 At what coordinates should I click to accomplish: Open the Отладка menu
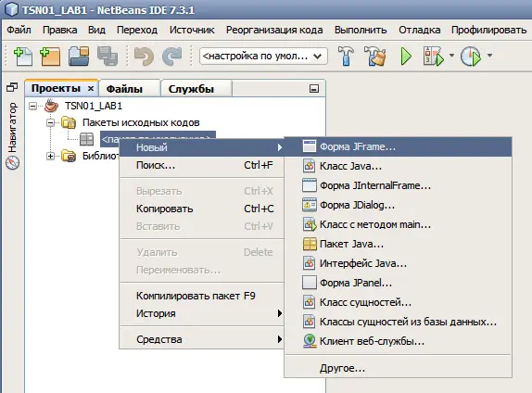pos(420,30)
